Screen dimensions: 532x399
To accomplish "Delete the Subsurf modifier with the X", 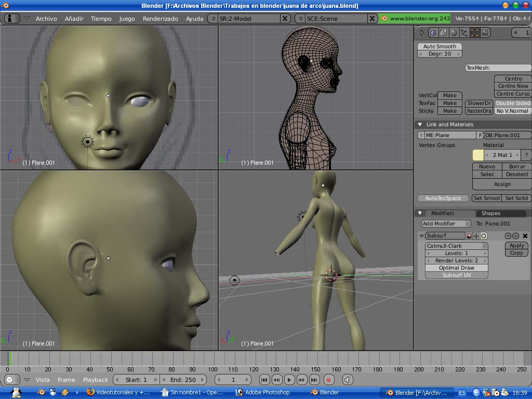I will click(x=525, y=236).
